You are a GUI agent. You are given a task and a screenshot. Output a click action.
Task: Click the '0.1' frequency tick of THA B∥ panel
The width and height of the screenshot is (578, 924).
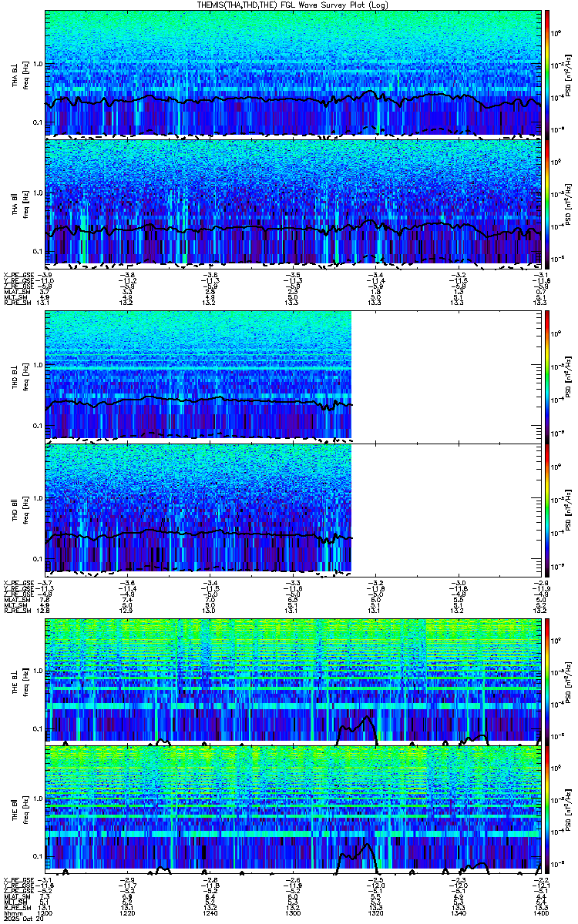tap(37, 251)
